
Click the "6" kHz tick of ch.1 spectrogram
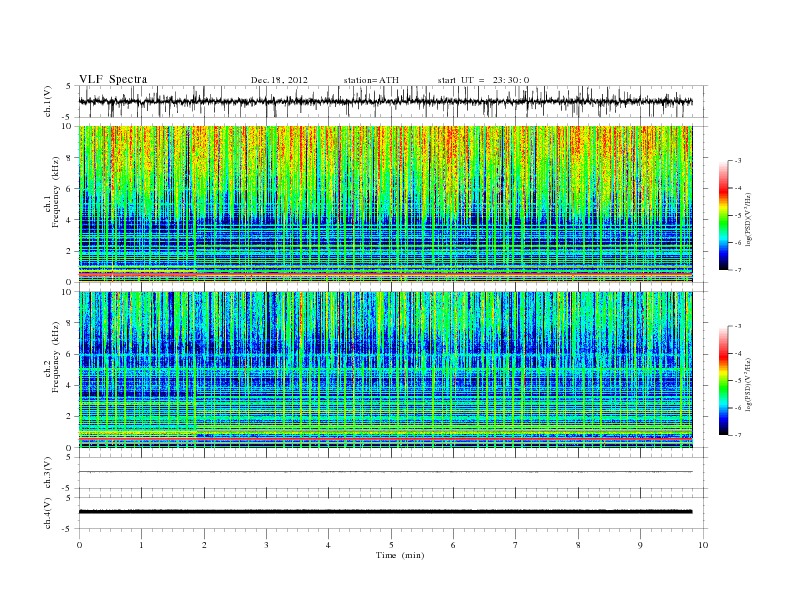69,189
